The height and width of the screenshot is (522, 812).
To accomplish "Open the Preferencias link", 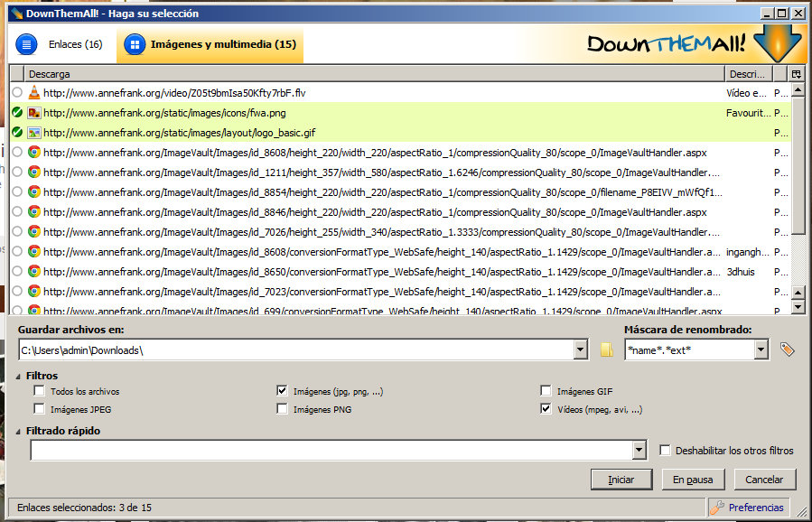I will 756,508.
